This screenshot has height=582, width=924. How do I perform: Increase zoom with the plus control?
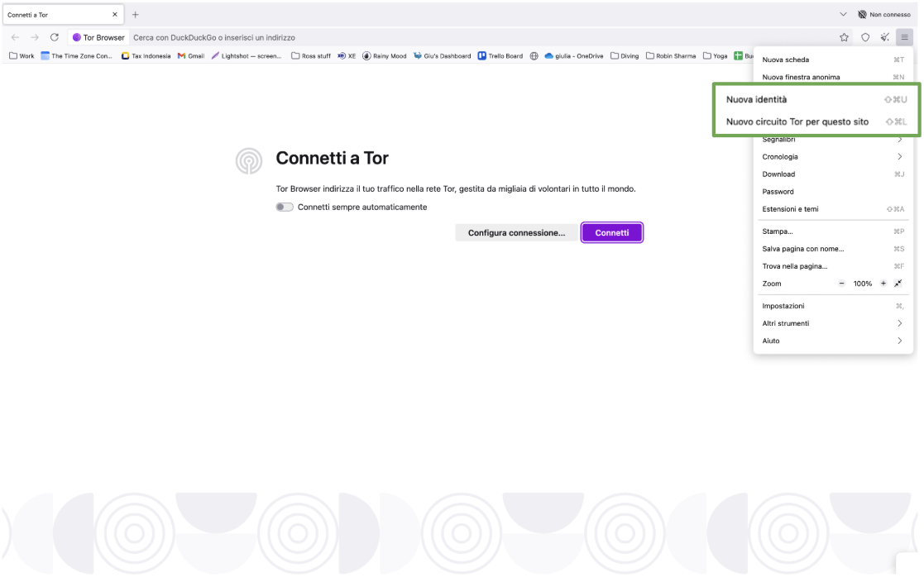884,283
